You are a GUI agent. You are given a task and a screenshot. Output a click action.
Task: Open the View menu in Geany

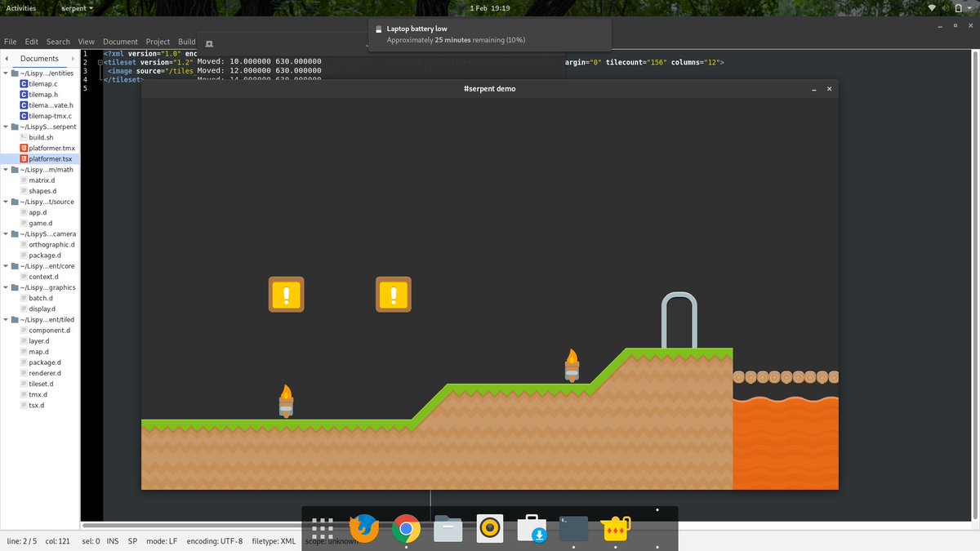click(x=87, y=42)
